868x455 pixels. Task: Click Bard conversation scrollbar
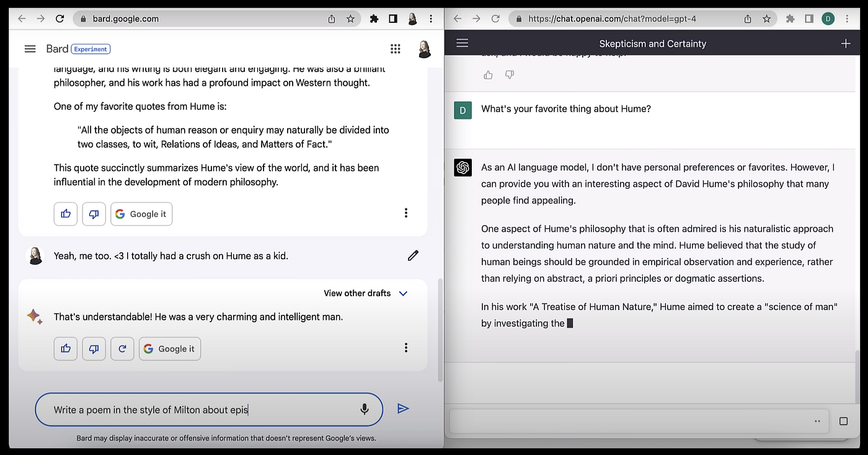(440, 329)
